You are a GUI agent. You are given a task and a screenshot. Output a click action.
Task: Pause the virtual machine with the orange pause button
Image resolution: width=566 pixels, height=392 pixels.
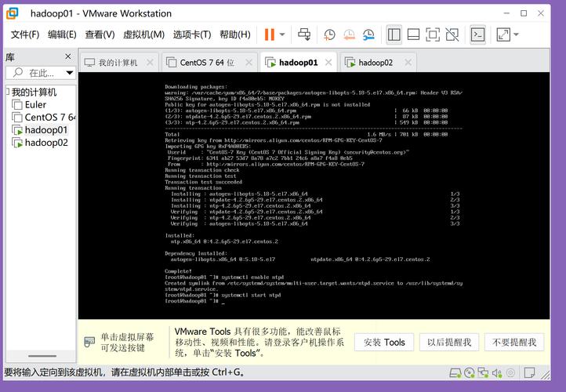[270, 34]
